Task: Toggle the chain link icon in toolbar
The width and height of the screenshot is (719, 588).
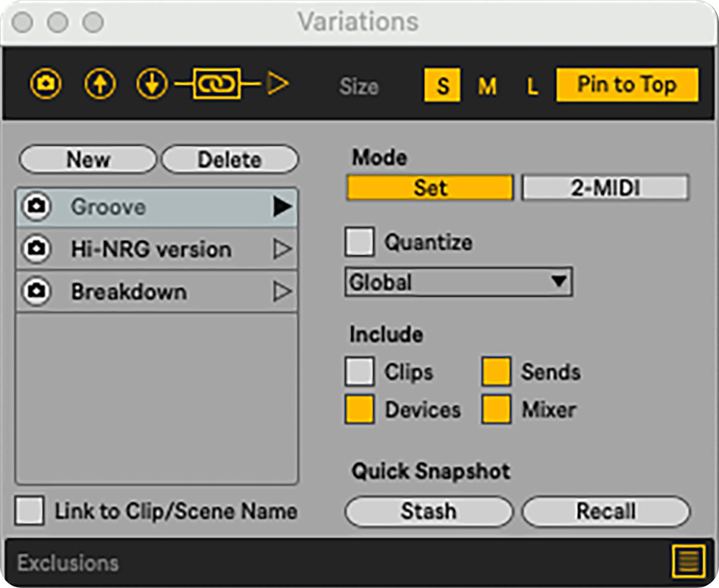Action: [216, 85]
